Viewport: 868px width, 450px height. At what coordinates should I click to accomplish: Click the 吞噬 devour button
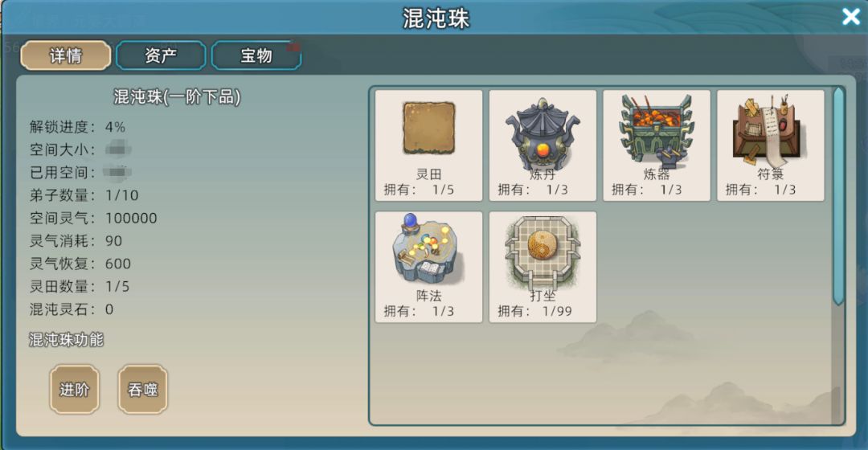click(143, 389)
